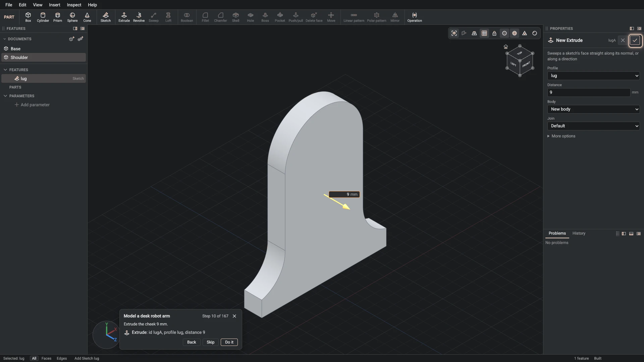Switch to the History tab
This screenshot has height=362, width=644.
tap(579, 233)
